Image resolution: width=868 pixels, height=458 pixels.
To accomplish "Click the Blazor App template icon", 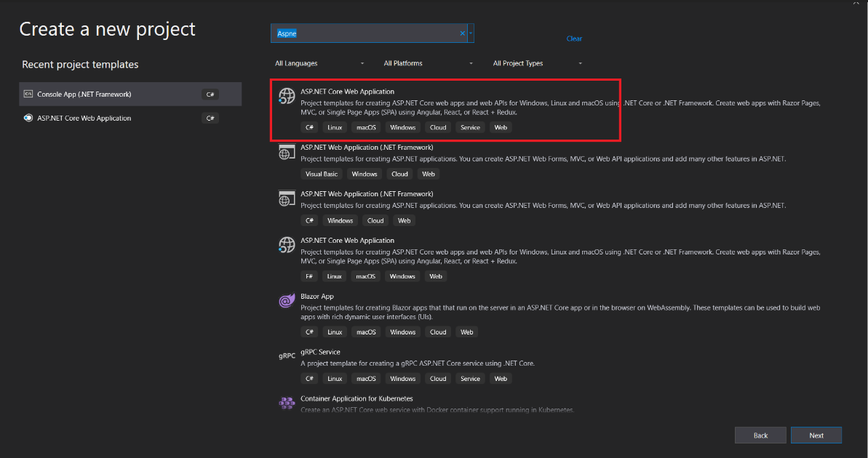I will pos(287,301).
